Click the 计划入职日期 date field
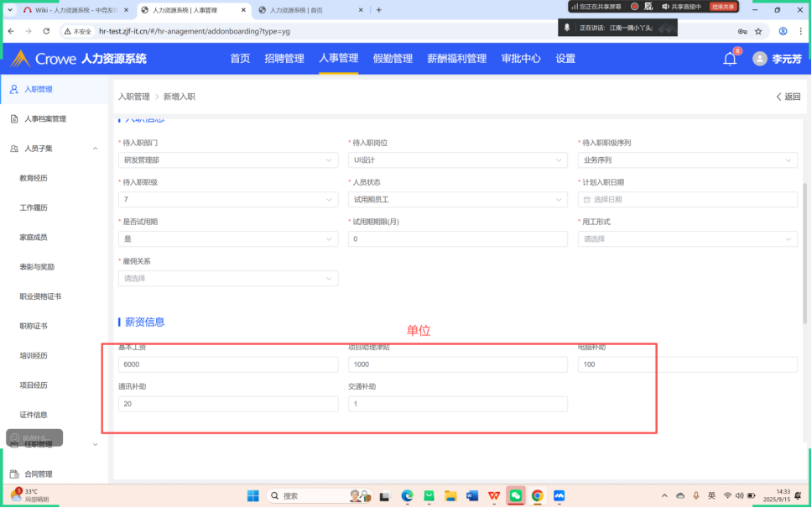The height and width of the screenshot is (508, 812). coord(688,200)
